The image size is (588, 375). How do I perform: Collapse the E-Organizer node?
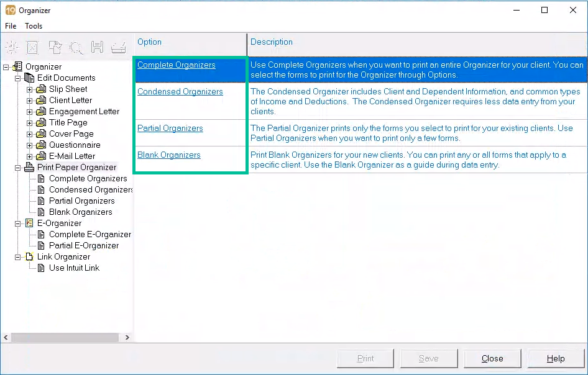coord(17,224)
